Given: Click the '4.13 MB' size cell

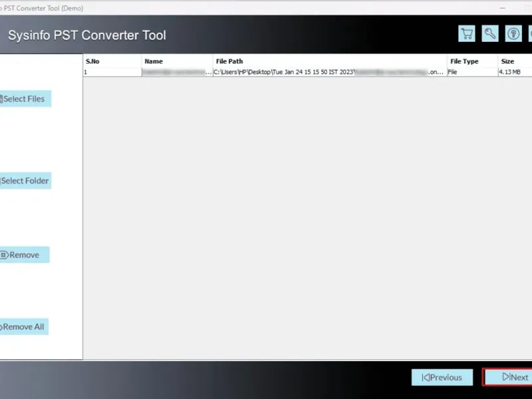Looking at the screenshot, I should tap(515, 72).
